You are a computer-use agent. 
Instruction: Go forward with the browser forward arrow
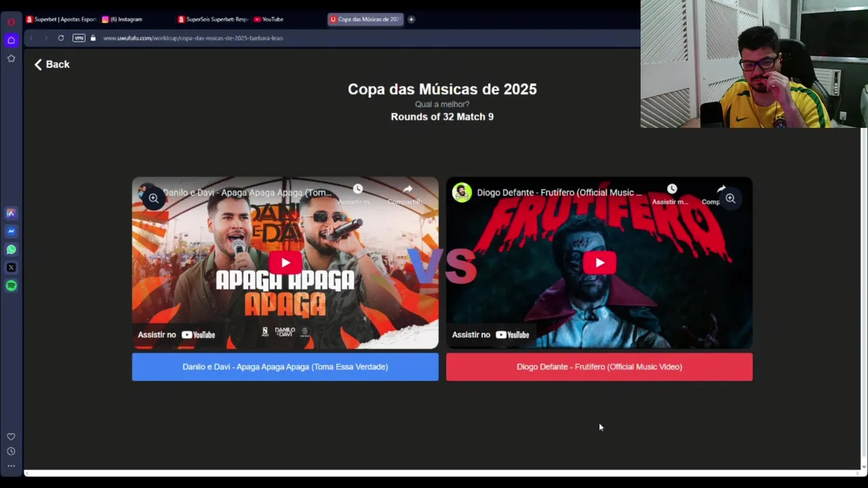[x=46, y=38]
